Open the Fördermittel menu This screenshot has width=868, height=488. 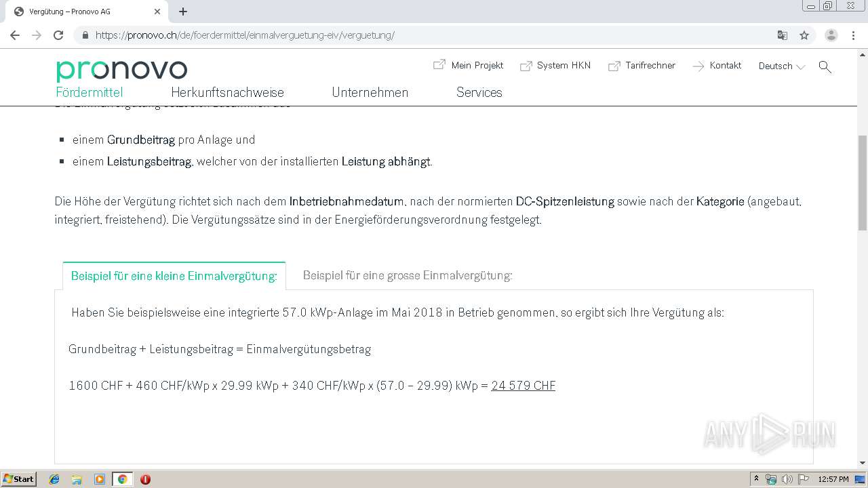90,93
